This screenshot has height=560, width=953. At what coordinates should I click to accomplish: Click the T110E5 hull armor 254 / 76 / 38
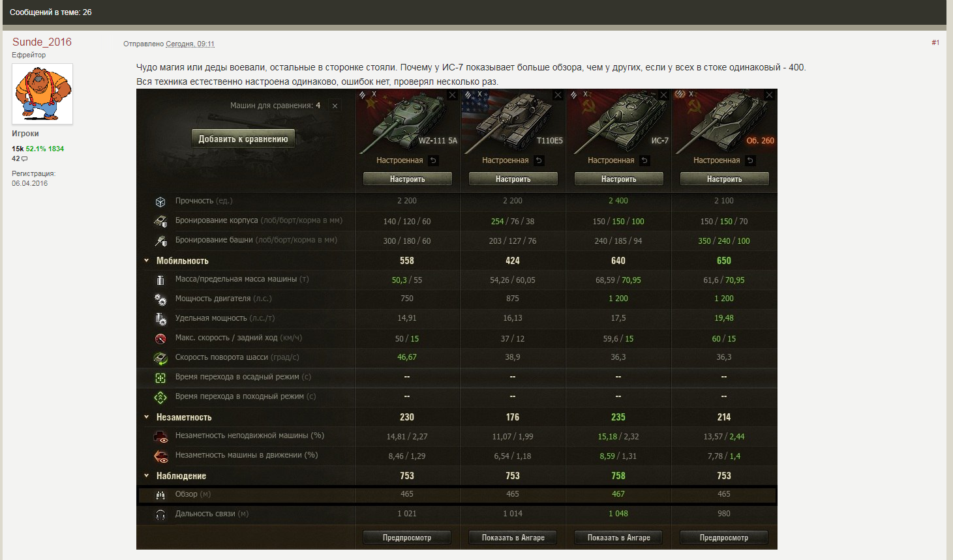click(x=513, y=221)
